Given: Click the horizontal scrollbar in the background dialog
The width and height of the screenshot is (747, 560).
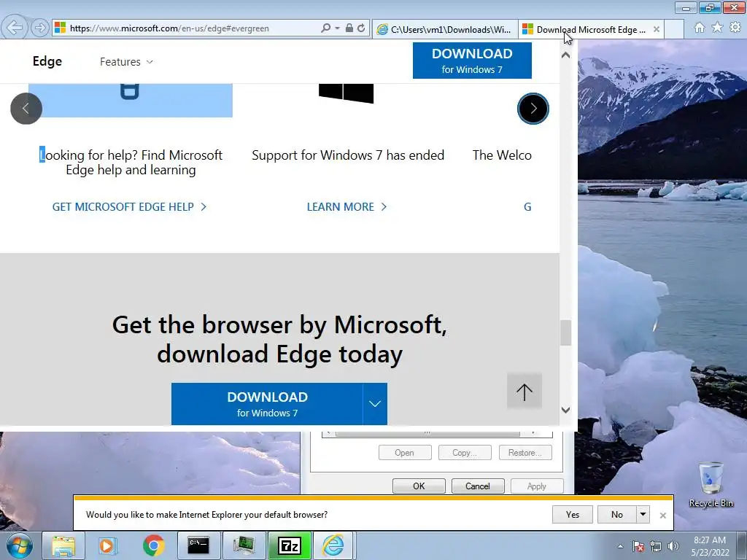Looking at the screenshot, I should pyautogui.click(x=427, y=433).
